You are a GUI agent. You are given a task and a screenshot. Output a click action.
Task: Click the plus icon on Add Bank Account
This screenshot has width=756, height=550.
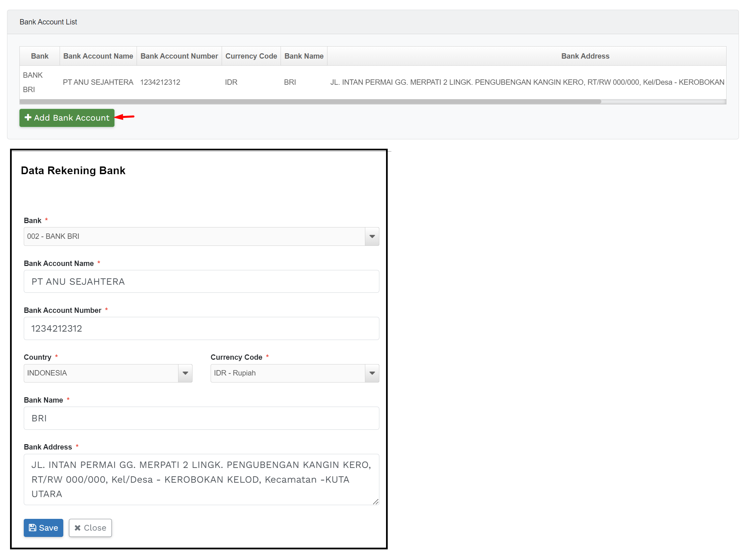click(x=28, y=118)
